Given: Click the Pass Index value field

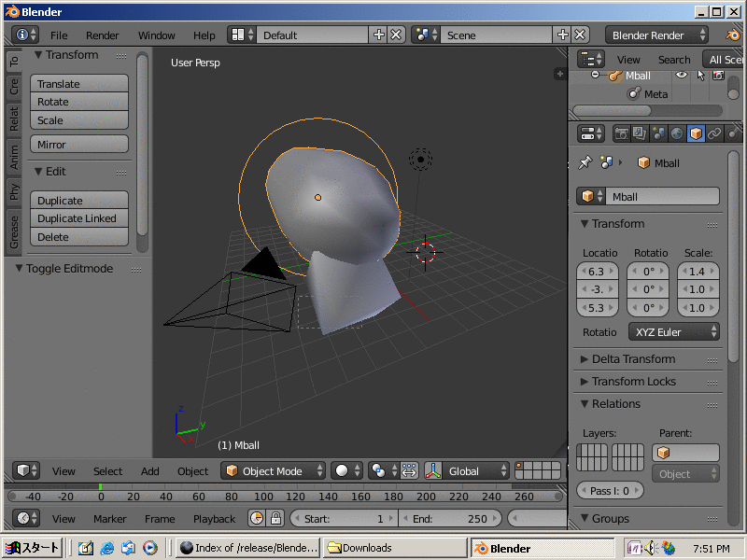Looking at the screenshot, I should point(610,491).
